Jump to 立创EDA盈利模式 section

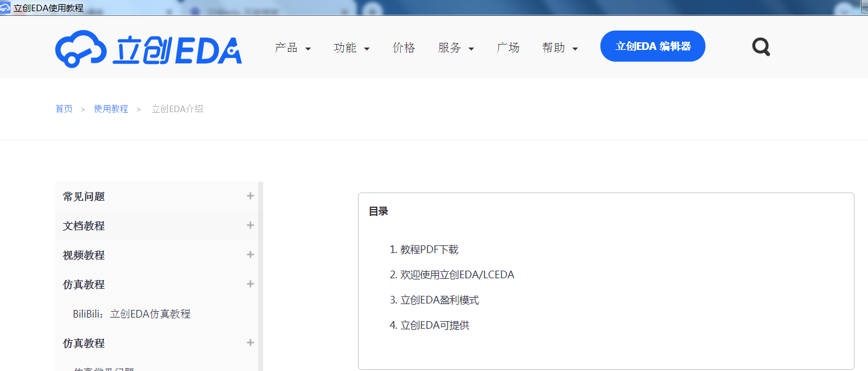point(440,300)
